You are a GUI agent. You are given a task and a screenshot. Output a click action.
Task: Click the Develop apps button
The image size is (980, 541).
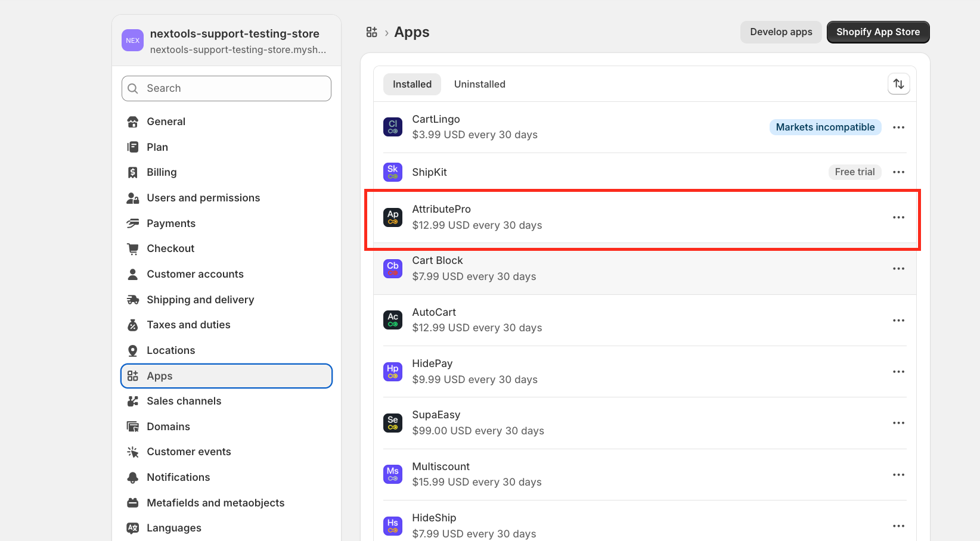click(x=781, y=32)
